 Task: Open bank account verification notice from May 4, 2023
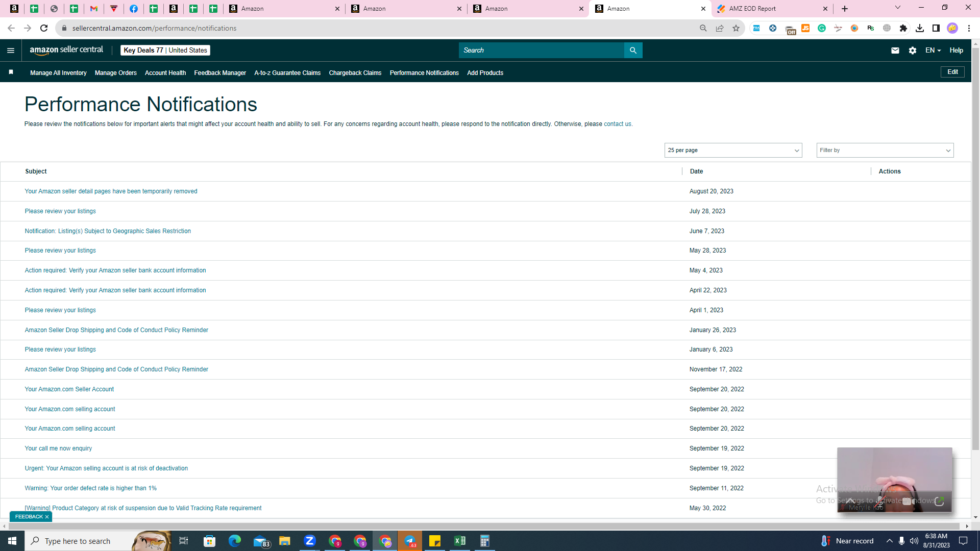(x=115, y=270)
